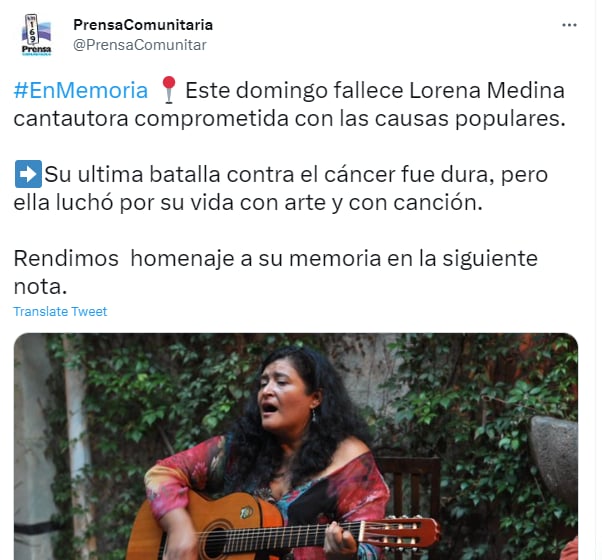
Task: Click the guitar headstock with tuning pegs
Action: [399, 532]
